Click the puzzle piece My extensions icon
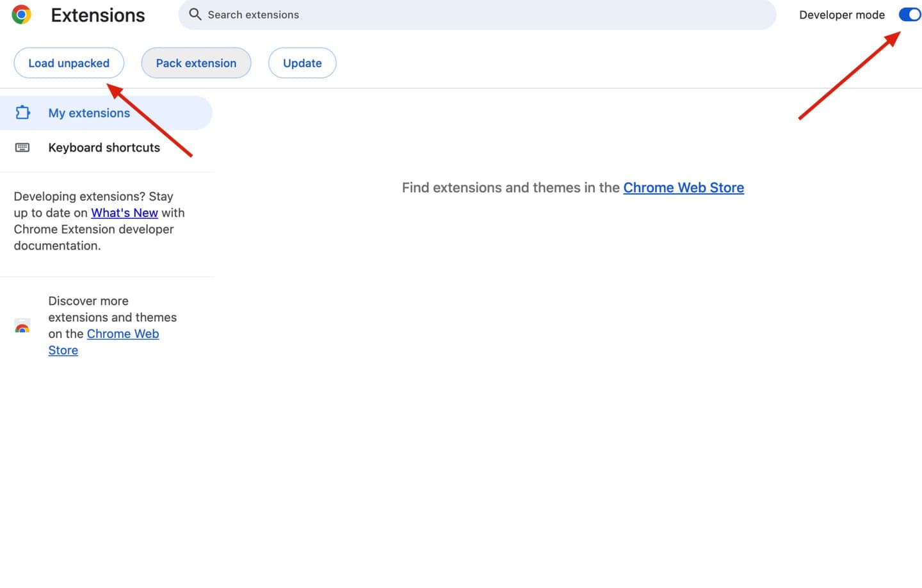 (x=22, y=113)
